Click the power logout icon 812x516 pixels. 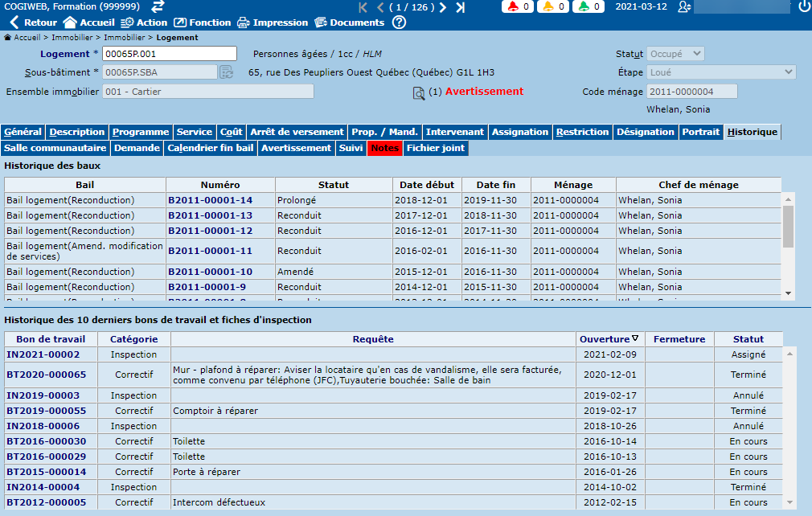coord(804,7)
